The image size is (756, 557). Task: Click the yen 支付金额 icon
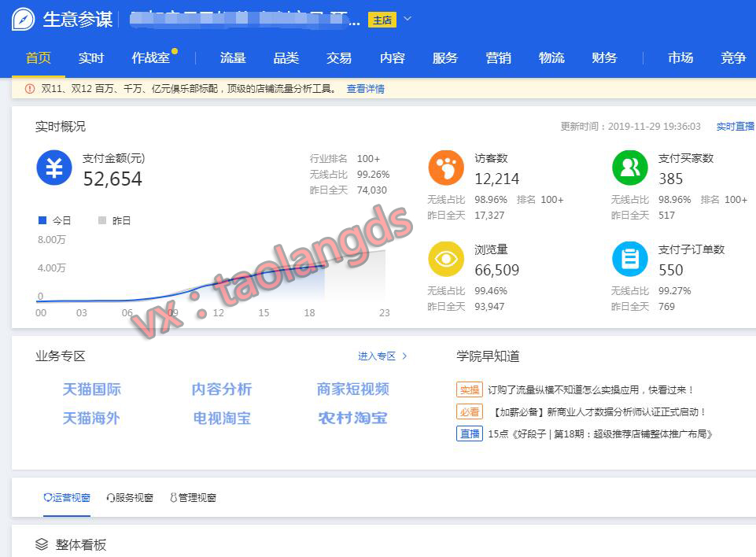pos(54,168)
